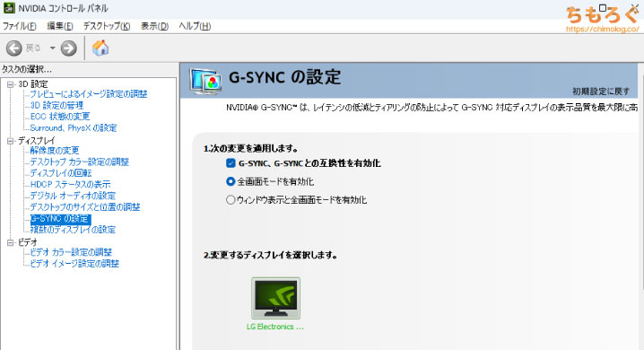Click the Back arrow button in toolbar
Viewport: 644px width, 350px height.
coord(14,48)
